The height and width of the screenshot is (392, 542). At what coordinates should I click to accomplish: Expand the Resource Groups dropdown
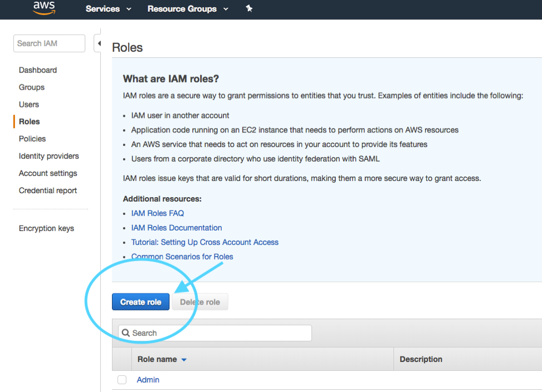188,9
